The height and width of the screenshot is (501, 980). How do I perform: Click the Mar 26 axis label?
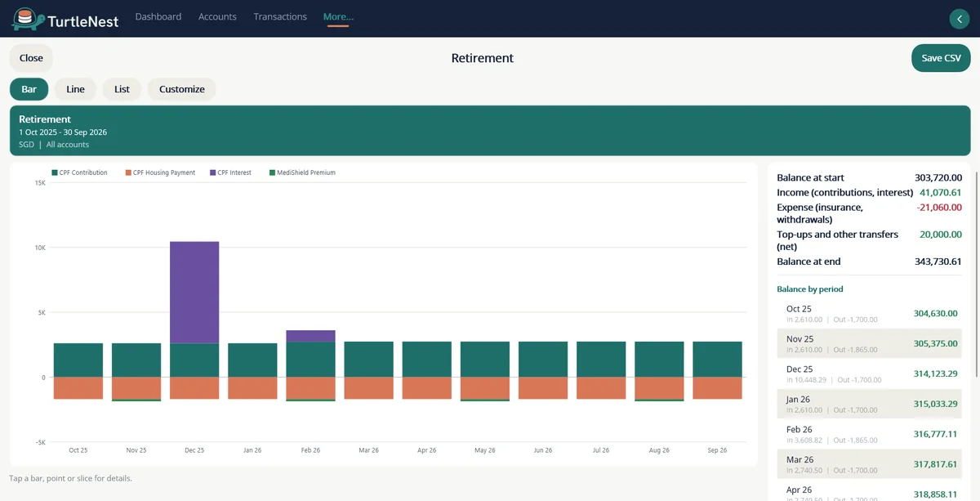tap(368, 450)
